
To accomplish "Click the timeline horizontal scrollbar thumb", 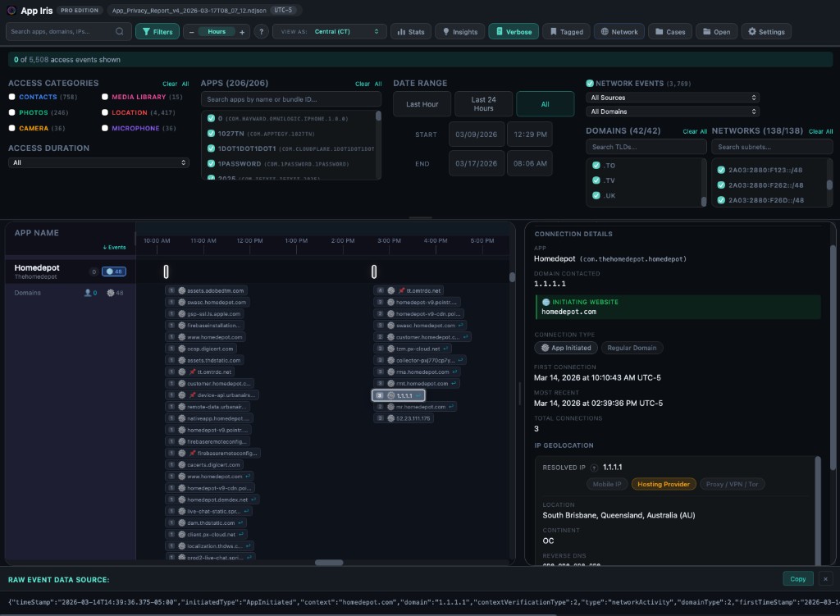I will [329, 563].
